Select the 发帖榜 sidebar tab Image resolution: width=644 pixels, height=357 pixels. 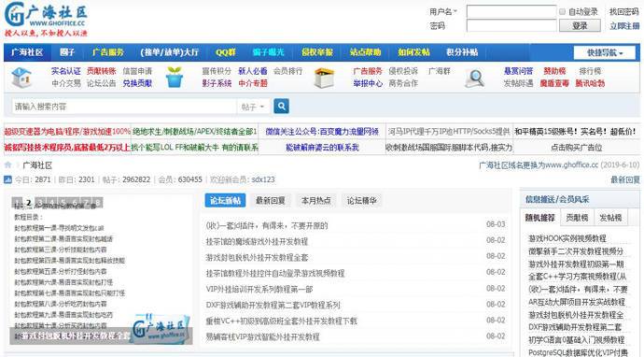[610, 218]
